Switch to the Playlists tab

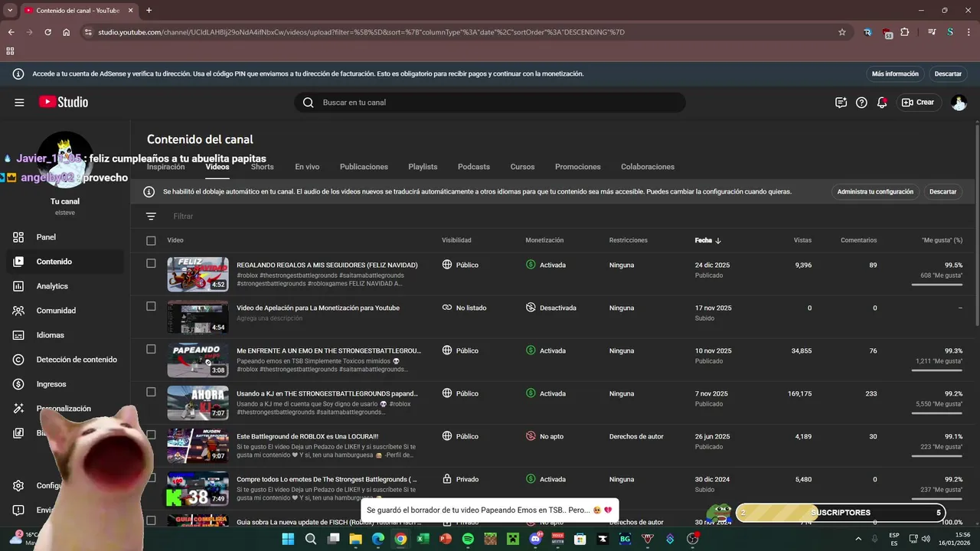point(423,167)
